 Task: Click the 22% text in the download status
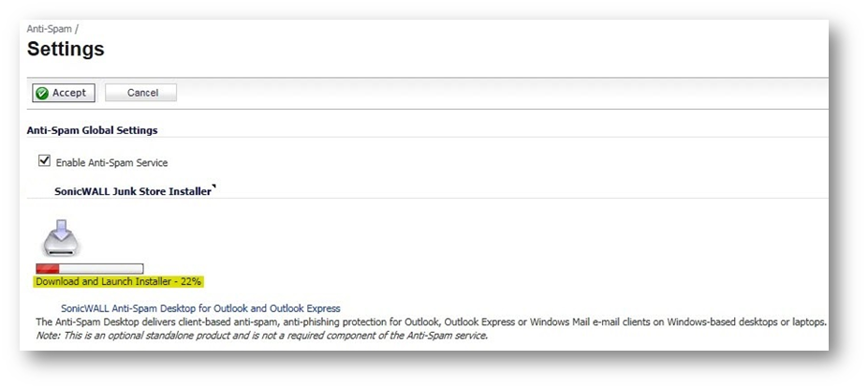[190, 282]
